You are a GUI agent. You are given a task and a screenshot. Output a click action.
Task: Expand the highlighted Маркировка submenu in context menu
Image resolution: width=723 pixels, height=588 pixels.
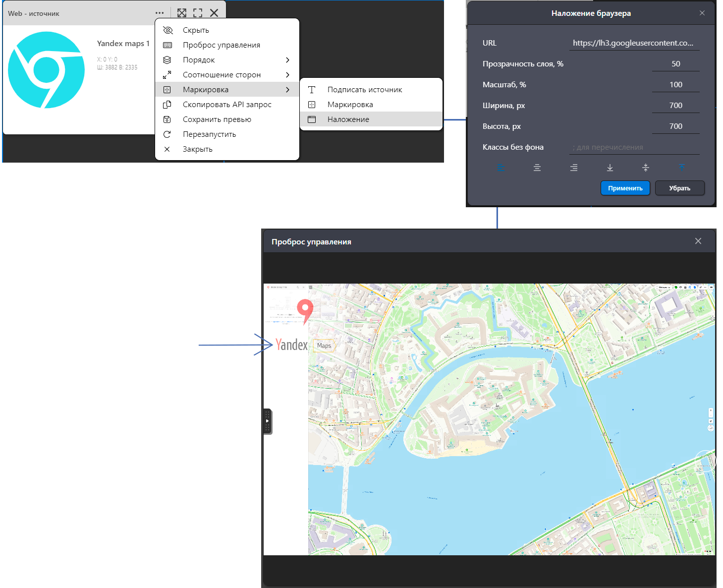227,90
